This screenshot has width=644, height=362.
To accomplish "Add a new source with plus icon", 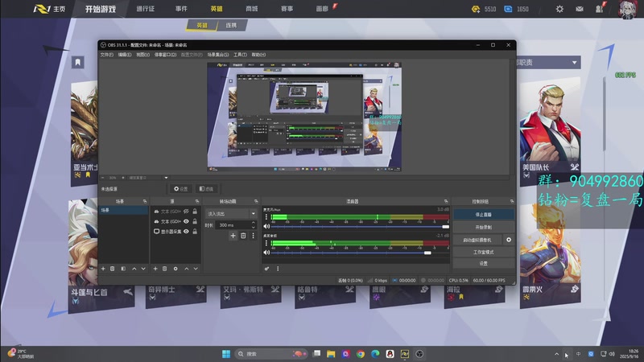I will pyautogui.click(x=155, y=269).
